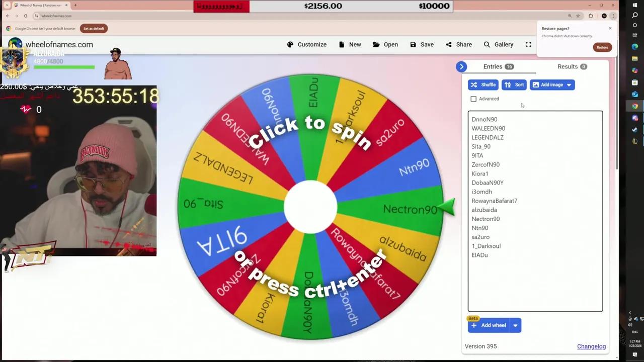
Task: Bookmark this page with the star
Action: point(578,16)
